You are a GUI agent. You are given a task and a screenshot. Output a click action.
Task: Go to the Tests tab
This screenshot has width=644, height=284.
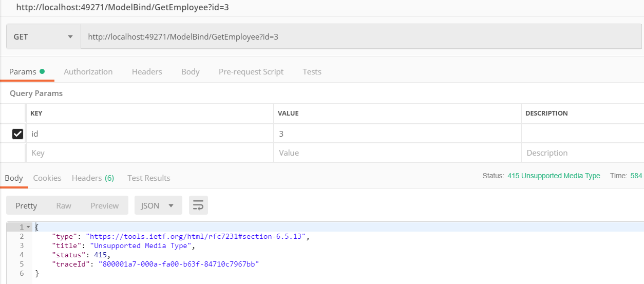click(x=312, y=71)
